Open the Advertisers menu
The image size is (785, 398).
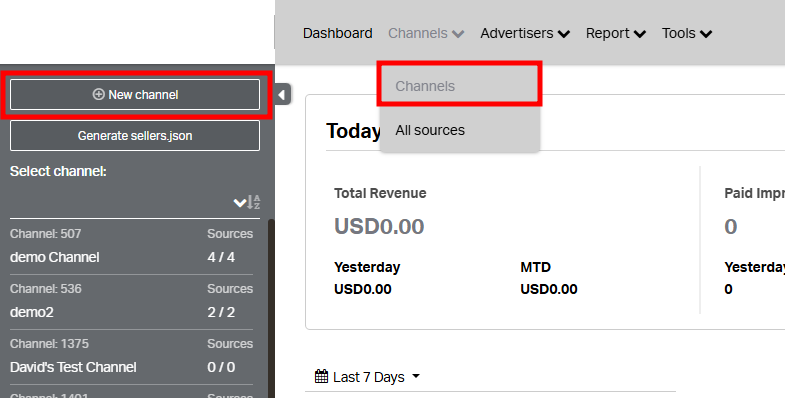pos(525,34)
